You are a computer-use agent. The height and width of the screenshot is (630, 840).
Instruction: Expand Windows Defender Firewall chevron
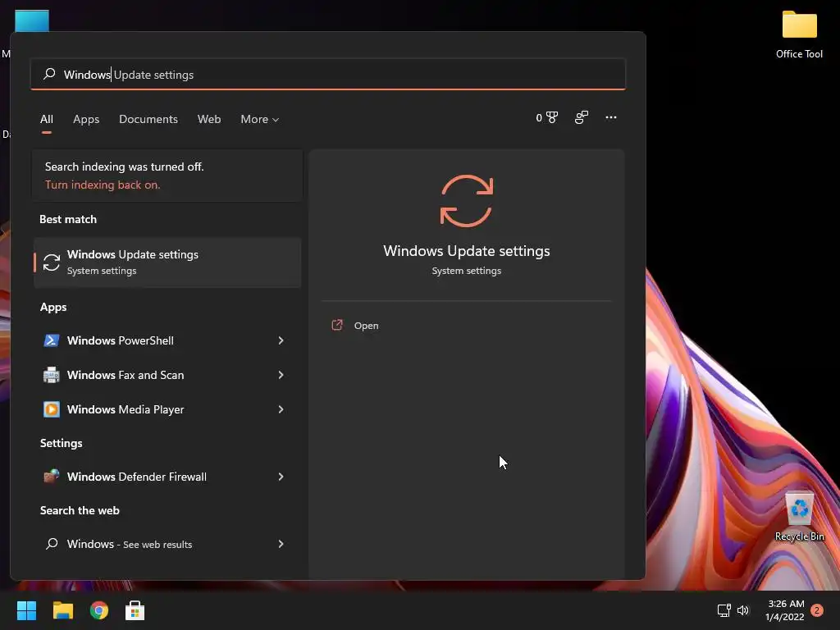(281, 477)
